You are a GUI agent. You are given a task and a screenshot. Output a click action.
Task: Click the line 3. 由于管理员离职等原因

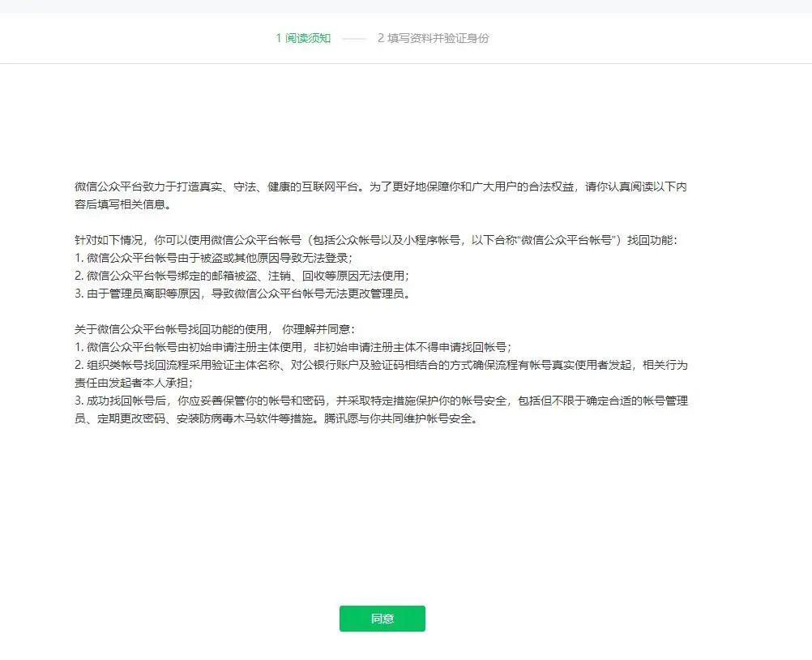242,294
